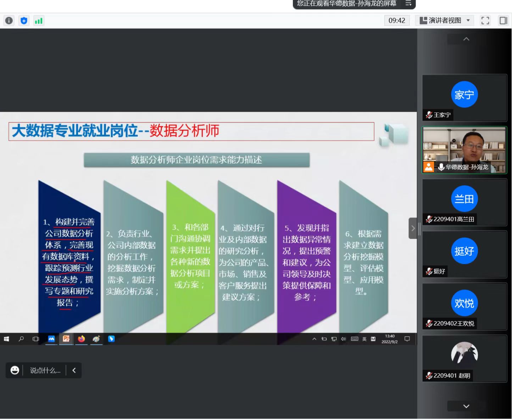Click the PowerPoint icon in shared taskbar
This screenshot has width=512, height=420.
[66, 339]
